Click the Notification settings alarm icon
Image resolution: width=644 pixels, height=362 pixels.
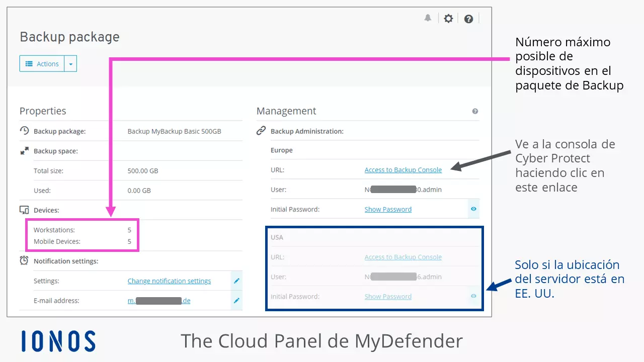click(24, 260)
